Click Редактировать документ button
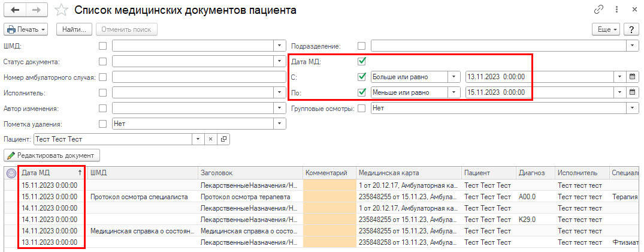Viewport: 644px width, 252px height. click(x=53, y=155)
